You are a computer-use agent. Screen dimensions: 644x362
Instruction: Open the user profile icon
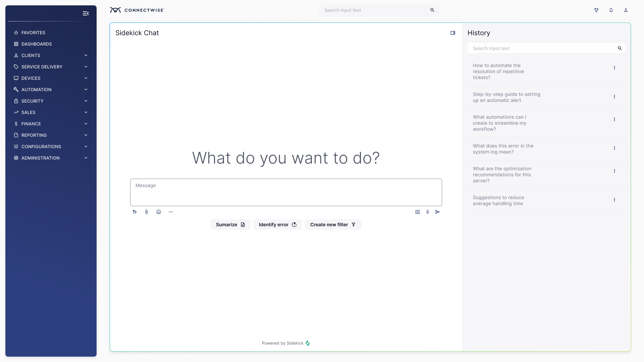tap(626, 10)
